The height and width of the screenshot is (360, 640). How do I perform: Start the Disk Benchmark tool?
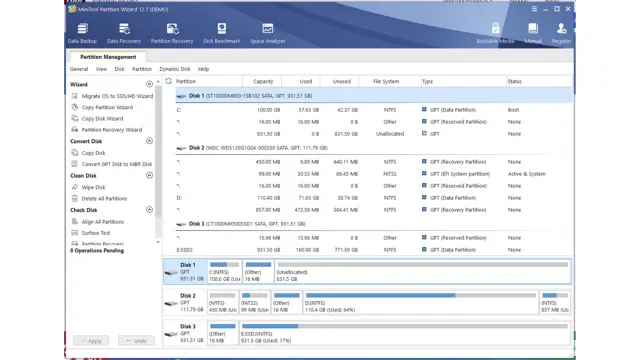pos(222,33)
